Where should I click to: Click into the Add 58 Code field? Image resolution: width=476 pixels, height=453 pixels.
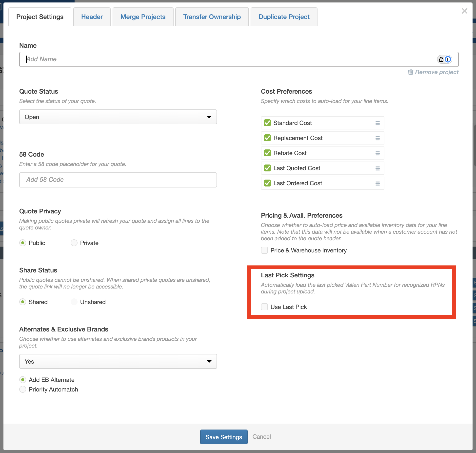(x=118, y=180)
